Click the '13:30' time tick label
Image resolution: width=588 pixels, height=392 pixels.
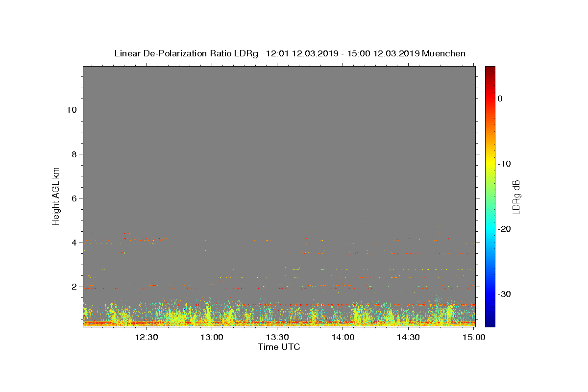277,337
